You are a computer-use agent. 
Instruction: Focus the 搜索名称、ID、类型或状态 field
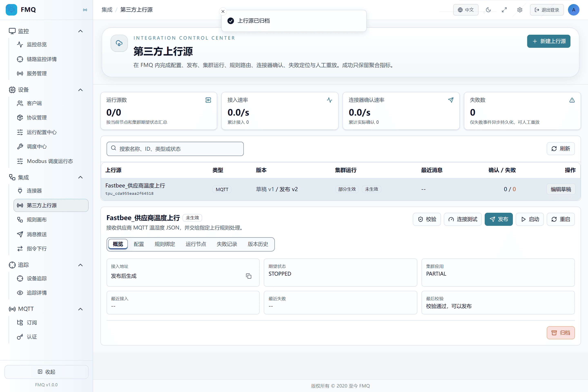pos(175,149)
